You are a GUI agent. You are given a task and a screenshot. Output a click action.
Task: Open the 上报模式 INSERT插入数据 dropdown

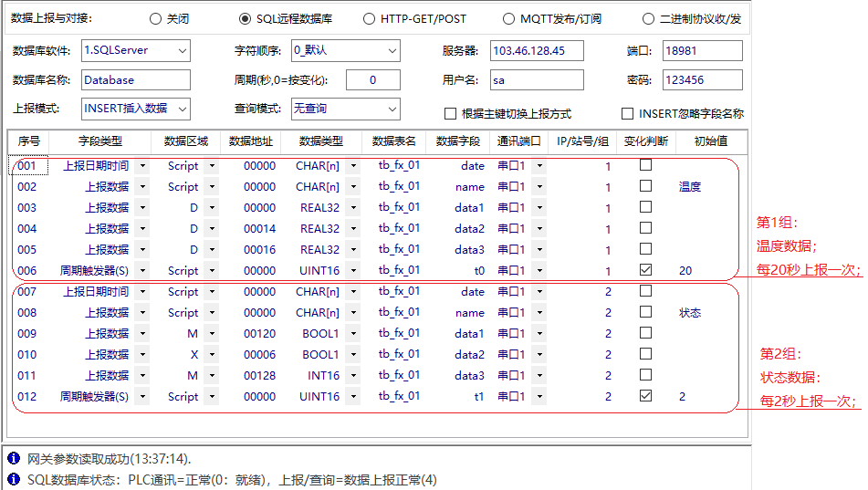[x=181, y=109]
